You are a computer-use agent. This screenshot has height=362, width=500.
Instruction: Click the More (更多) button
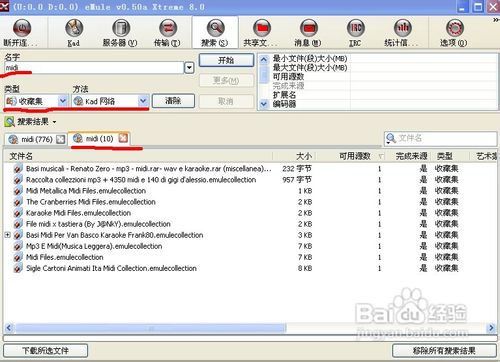pyautogui.click(x=226, y=80)
